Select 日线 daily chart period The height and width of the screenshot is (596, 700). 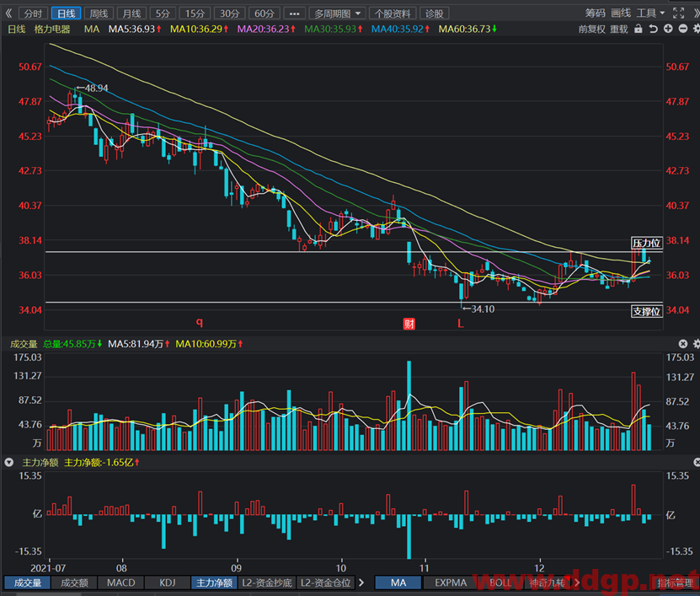click(66, 13)
